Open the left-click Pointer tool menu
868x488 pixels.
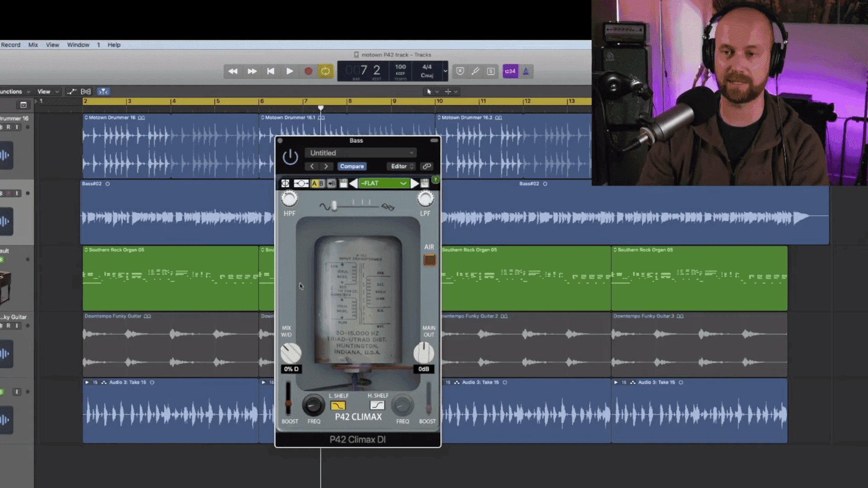[432, 92]
